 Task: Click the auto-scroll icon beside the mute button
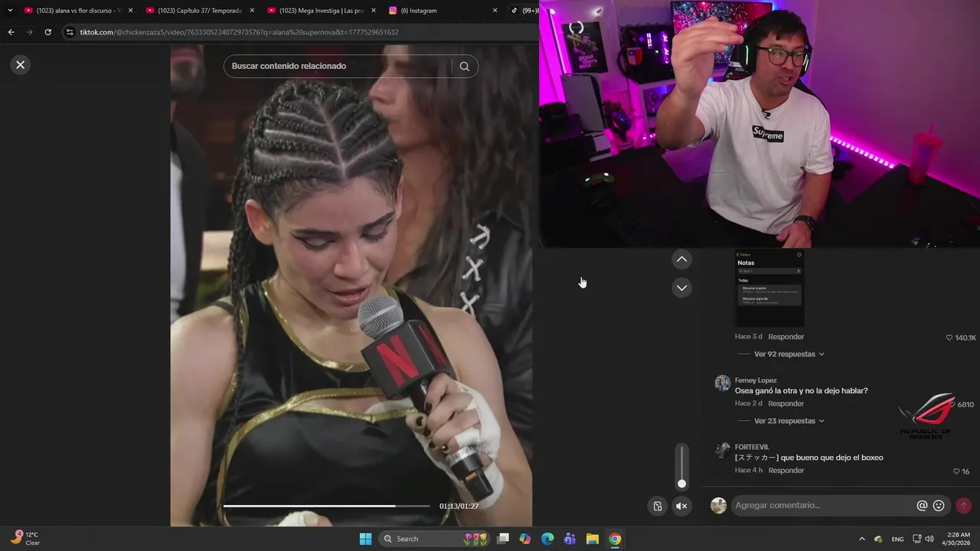coord(657,506)
